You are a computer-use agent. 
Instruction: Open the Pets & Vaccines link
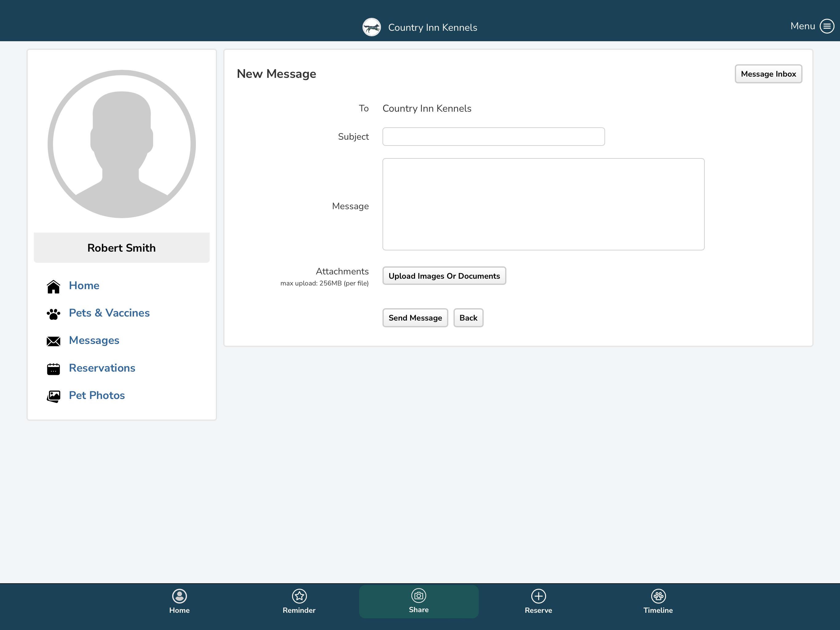pos(109,313)
